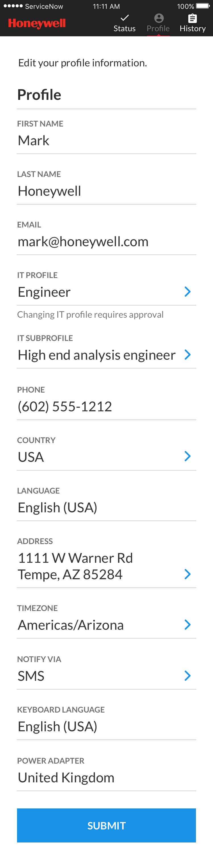Expand the IT Profile chevron
213x868 pixels.
point(187,292)
